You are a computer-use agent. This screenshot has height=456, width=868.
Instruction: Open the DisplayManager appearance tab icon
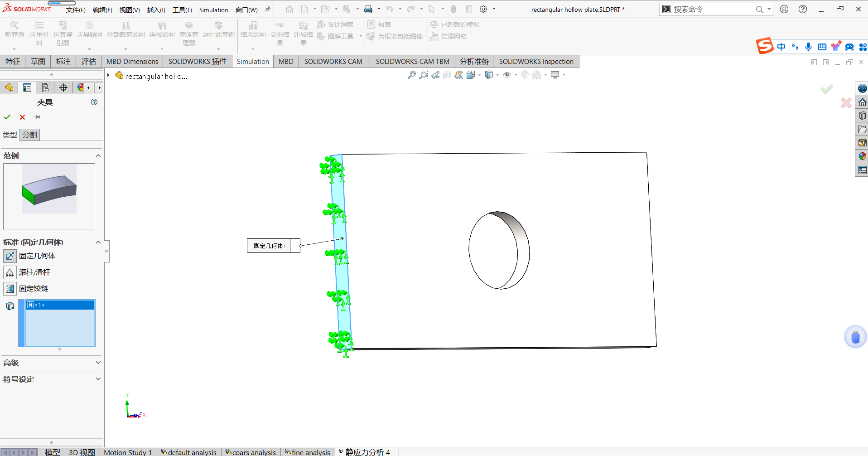80,87
